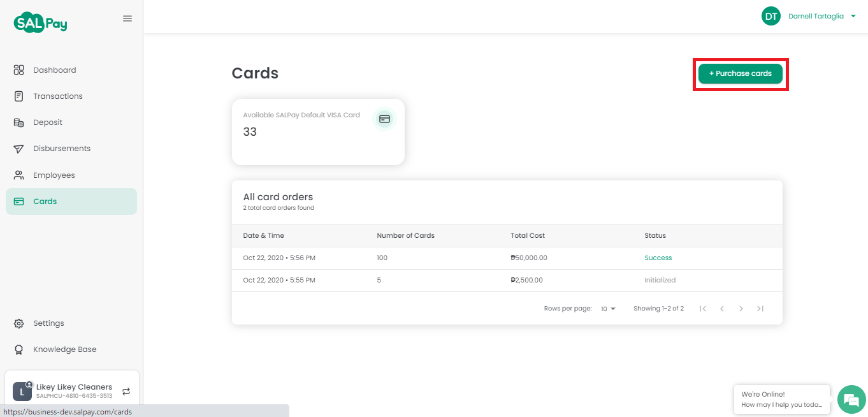Click the Disbursements paper-plane icon
868x417 pixels.
(x=19, y=149)
